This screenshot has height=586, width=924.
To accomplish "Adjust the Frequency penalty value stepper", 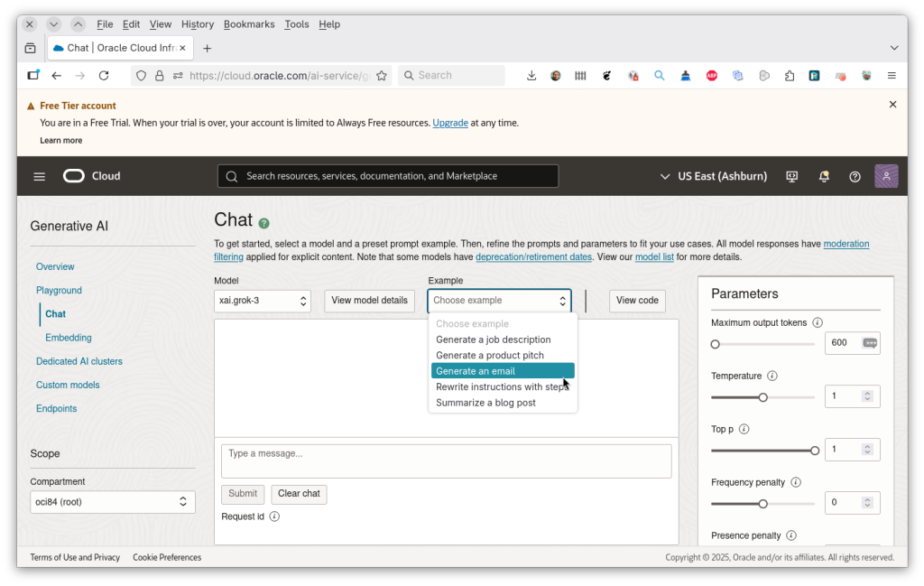I will tap(867, 502).
